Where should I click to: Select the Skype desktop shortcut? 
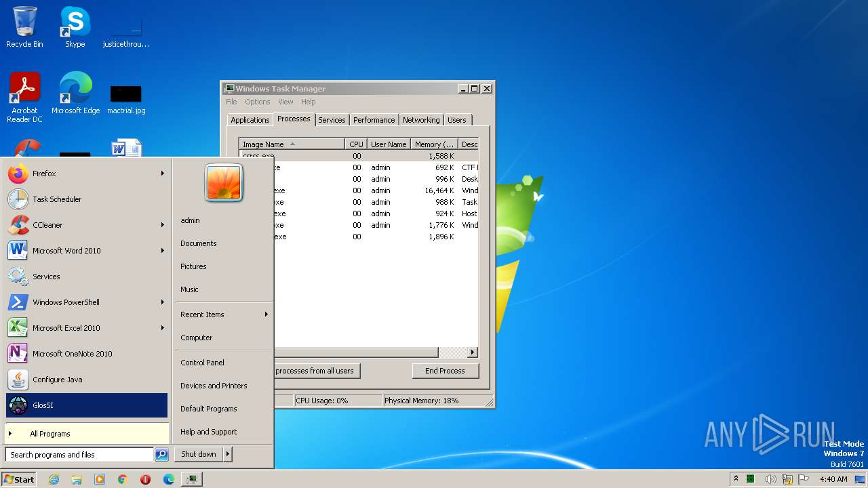pyautogui.click(x=75, y=27)
